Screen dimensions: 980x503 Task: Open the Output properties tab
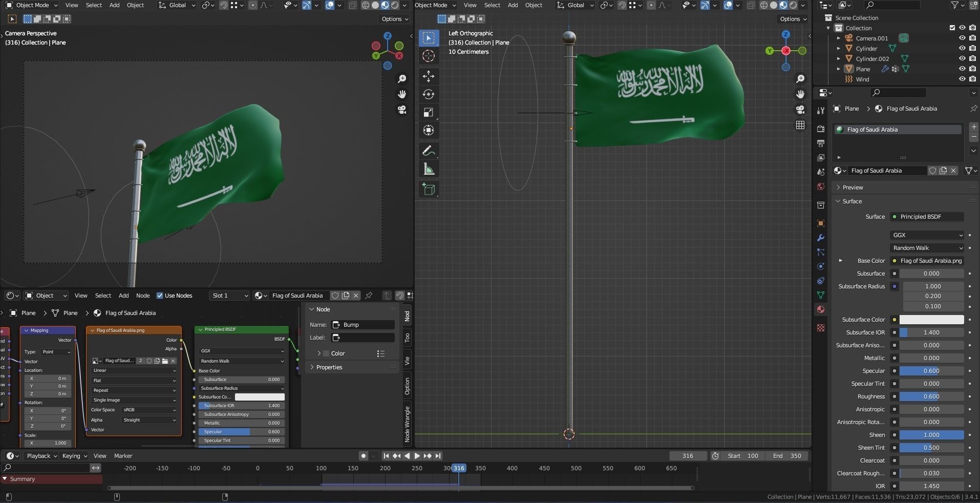(x=821, y=143)
